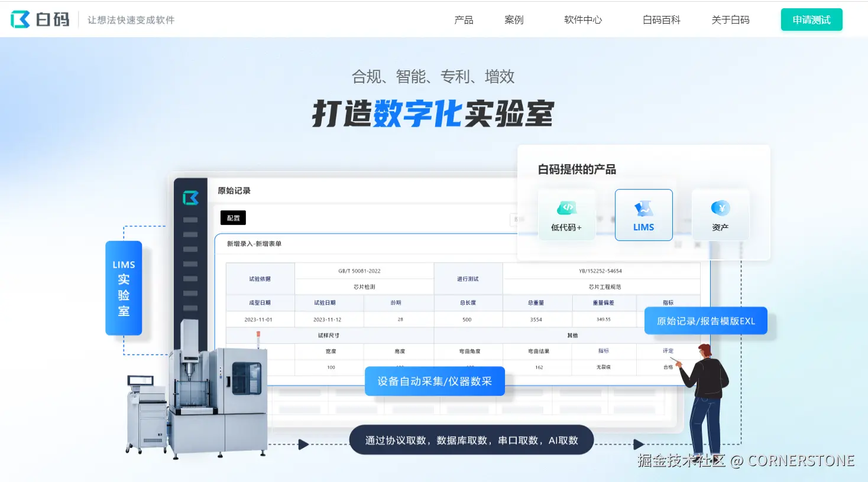Go to 软件中心 in navigation
The width and height of the screenshot is (868, 482).
tap(583, 20)
